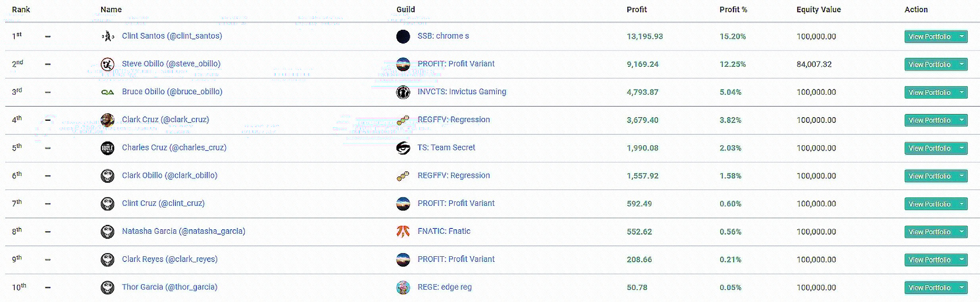View Portfolio of Steve Obillo
This screenshot has height=302, width=980.
click(x=930, y=64)
